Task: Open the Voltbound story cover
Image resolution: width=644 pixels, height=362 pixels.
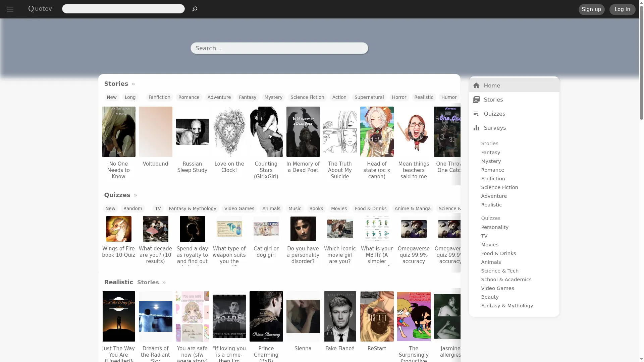Action: click(x=155, y=132)
